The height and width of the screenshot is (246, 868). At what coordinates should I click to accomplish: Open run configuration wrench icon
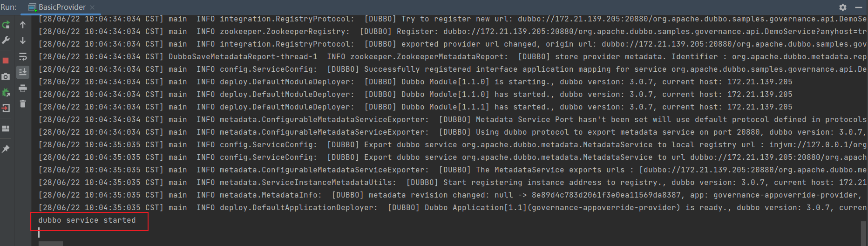pos(6,41)
